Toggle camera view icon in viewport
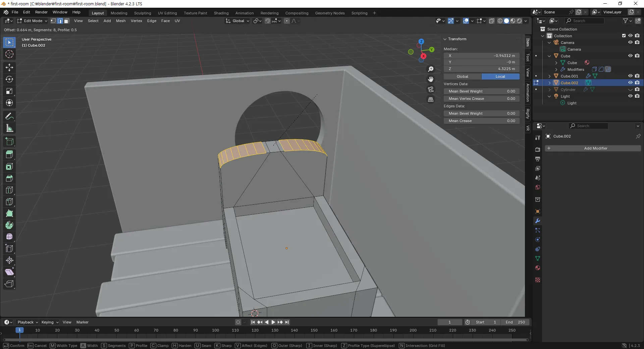The height and width of the screenshot is (349, 644). [431, 89]
